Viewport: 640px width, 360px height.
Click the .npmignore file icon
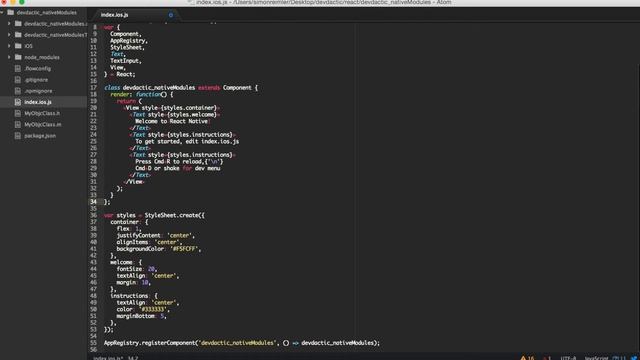tap(18, 91)
